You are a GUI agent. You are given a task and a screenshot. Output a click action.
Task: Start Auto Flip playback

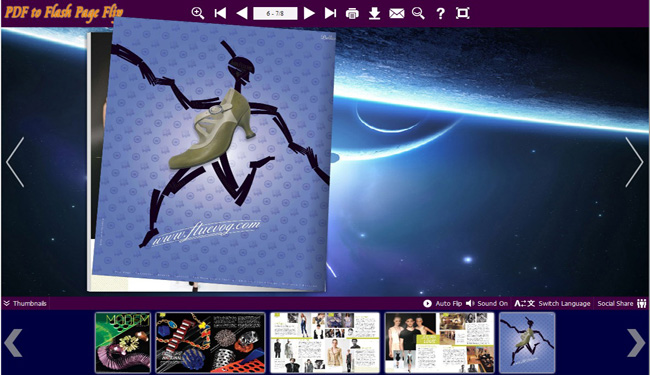coord(442,303)
